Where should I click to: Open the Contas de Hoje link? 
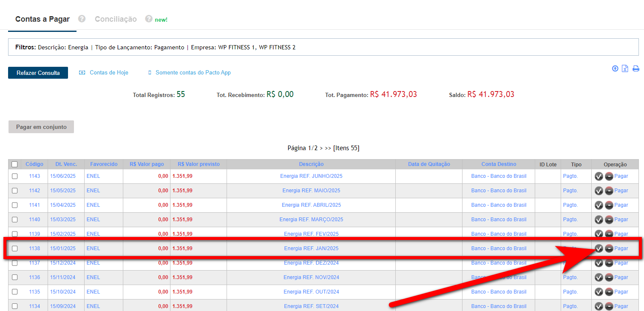(109, 73)
